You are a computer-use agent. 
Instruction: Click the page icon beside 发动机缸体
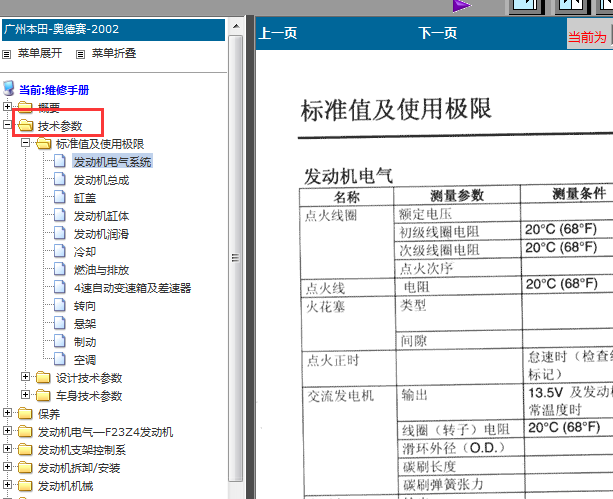(59, 215)
